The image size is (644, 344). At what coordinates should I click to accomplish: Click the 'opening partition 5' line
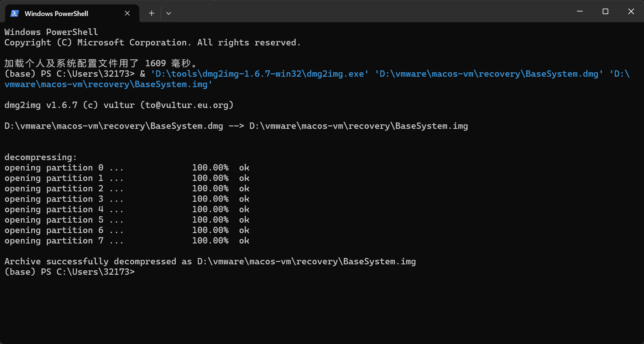[x=127, y=220]
